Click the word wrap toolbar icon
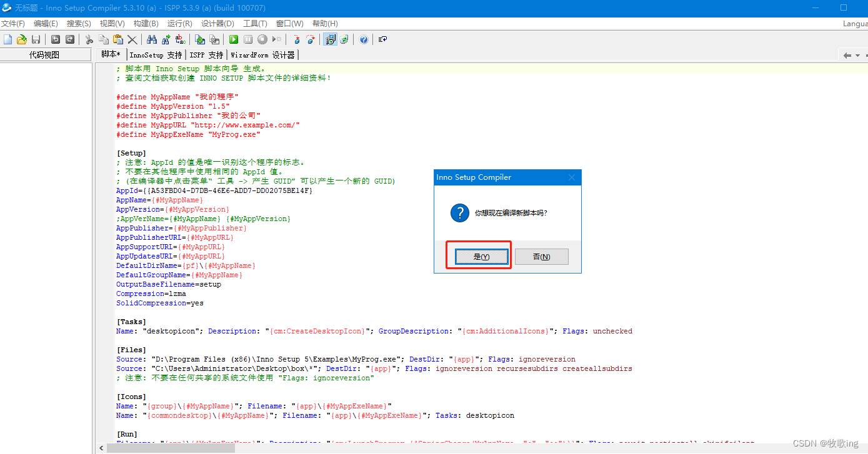 click(x=383, y=39)
